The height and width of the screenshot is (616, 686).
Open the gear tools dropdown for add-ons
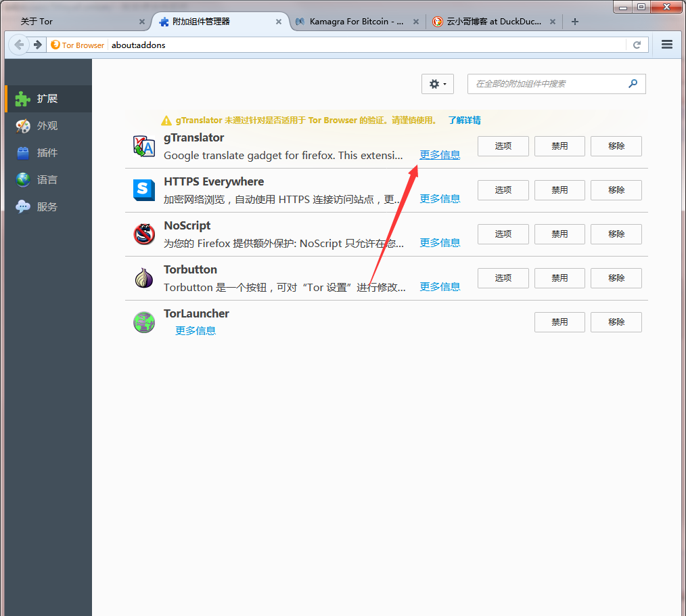pos(438,84)
